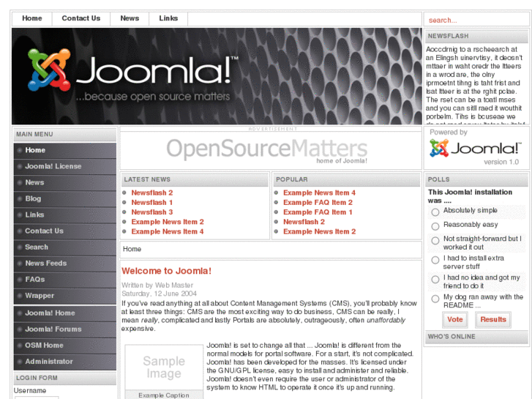
Task: Click the Powered by Joomla! logo
Action: click(x=475, y=149)
